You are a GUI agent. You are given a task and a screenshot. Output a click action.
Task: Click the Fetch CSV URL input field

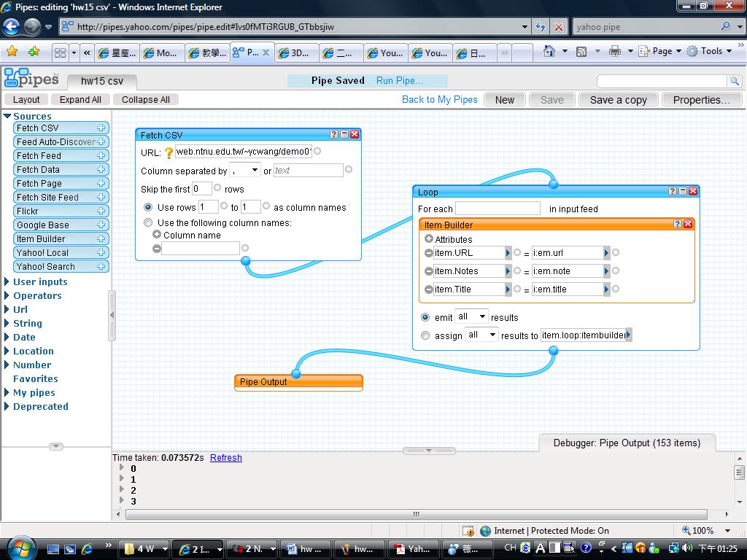(244, 152)
